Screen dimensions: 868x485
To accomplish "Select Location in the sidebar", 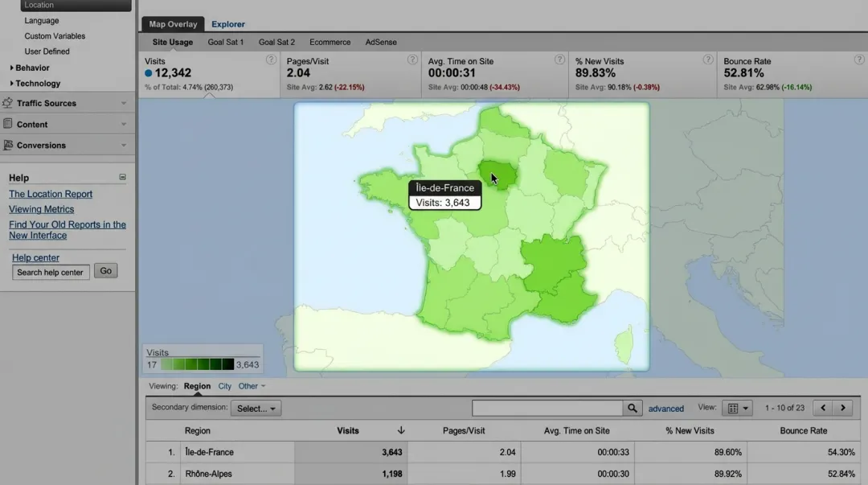I will coord(76,5).
